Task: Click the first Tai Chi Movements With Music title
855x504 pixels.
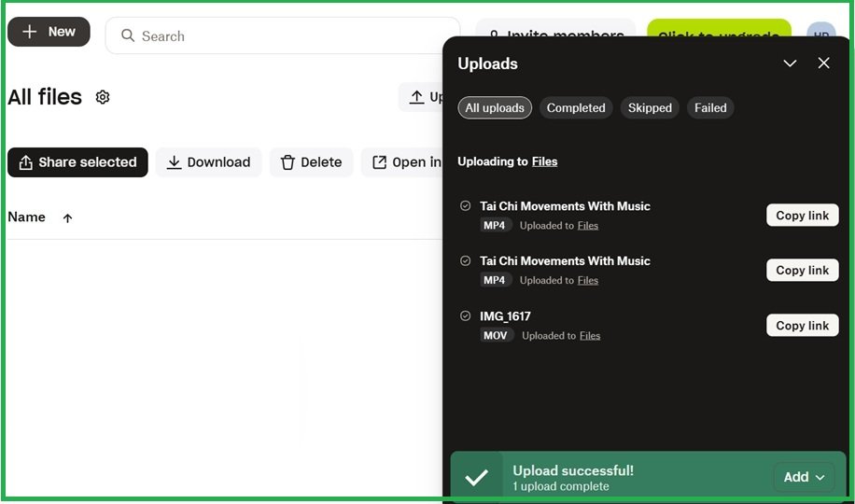Action: 565,206
